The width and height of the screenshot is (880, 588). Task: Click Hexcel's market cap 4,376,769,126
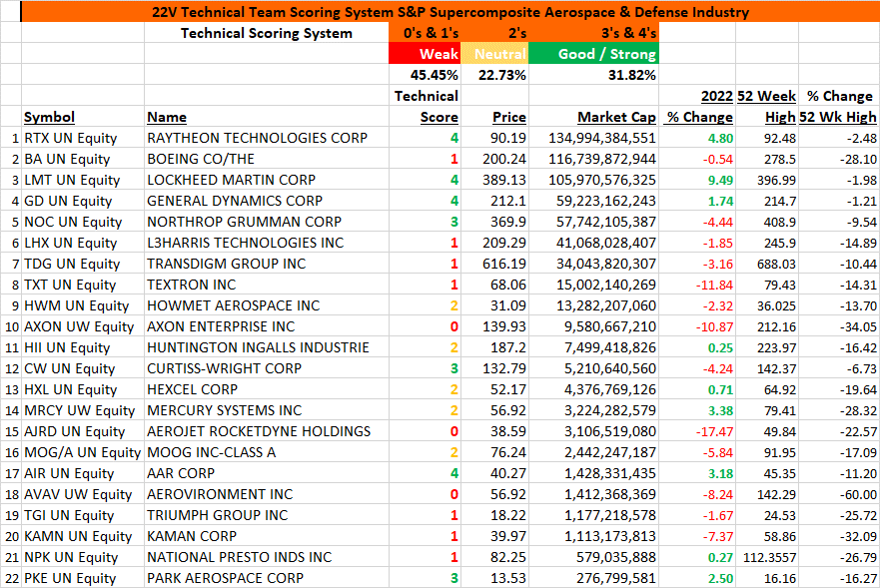point(593,389)
